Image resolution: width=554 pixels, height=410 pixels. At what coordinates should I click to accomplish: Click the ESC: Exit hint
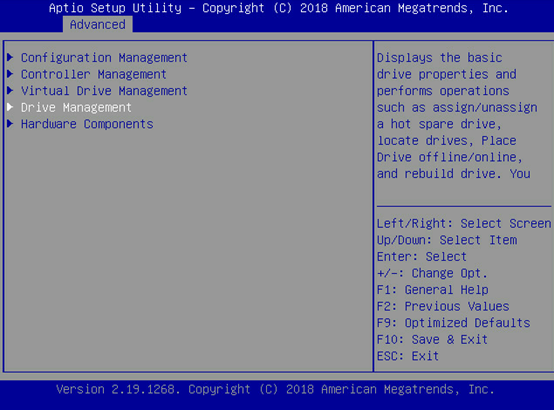408,356
